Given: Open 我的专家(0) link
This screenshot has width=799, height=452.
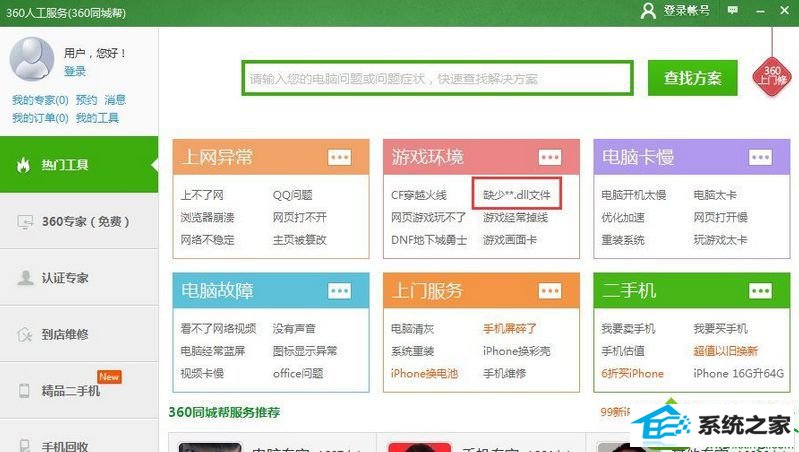Looking at the screenshot, I should 40,100.
